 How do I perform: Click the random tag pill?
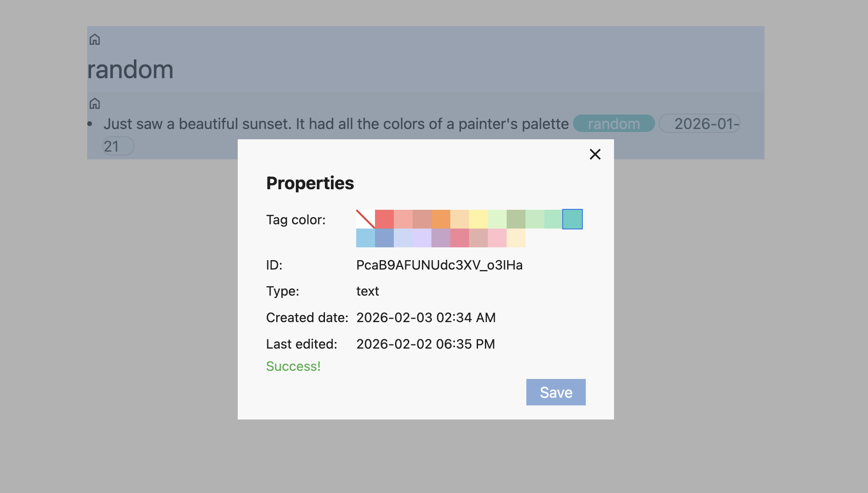tap(614, 124)
